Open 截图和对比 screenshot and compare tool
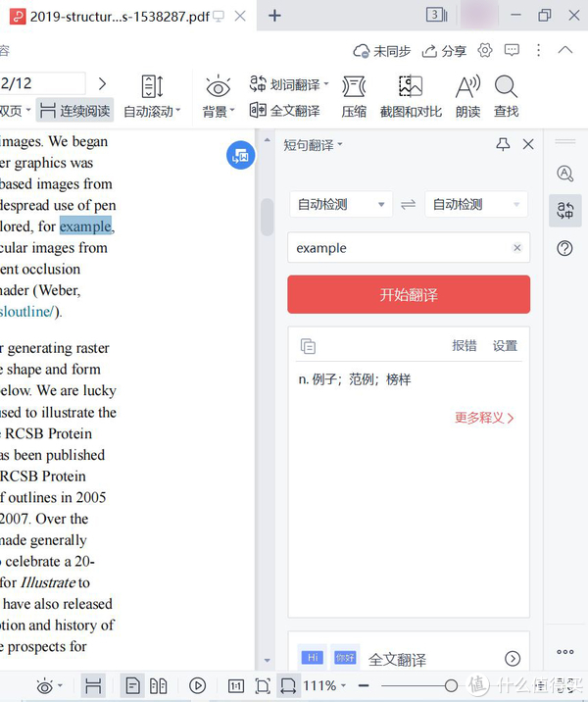 pyautogui.click(x=411, y=97)
